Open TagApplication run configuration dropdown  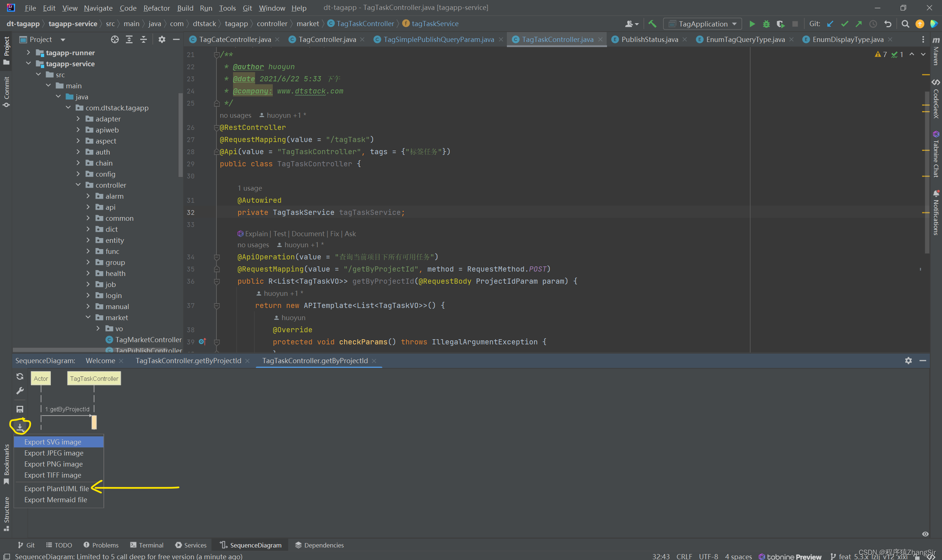703,24
